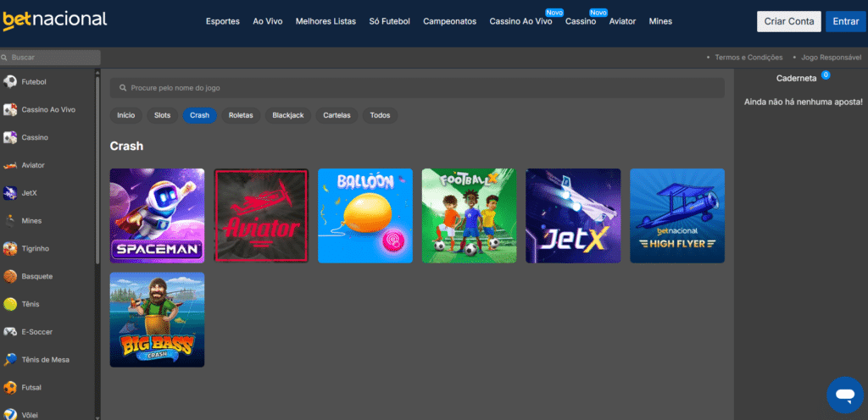The width and height of the screenshot is (868, 420).
Task: Click the Cassino Ao Vivo sidebar icon
Action: (x=10, y=109)
